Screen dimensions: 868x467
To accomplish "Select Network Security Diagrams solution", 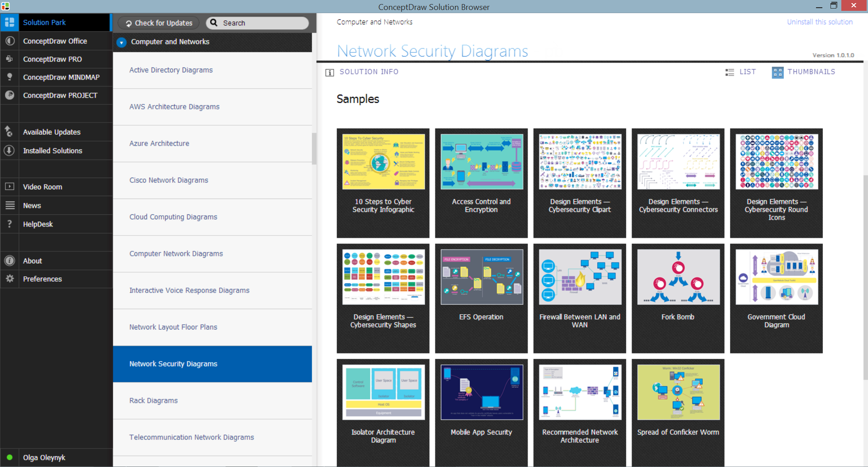I will (x=212, y=364).
